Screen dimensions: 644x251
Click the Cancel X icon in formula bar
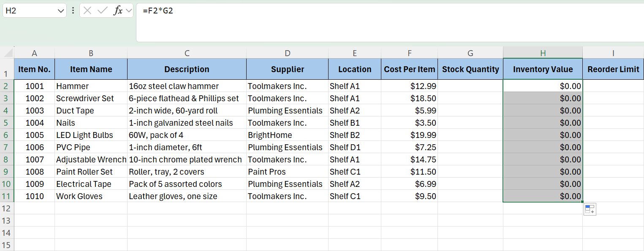[x=87, y=11]
